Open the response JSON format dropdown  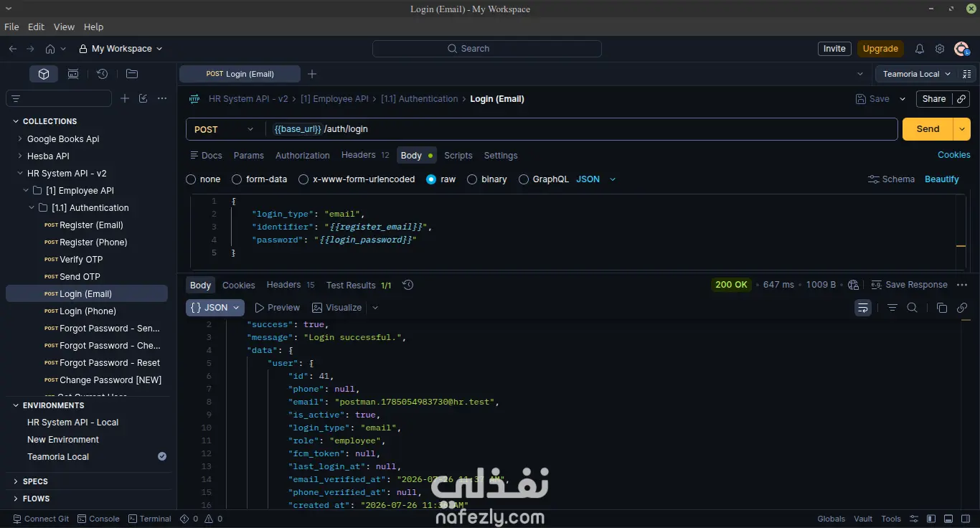pos(215,308)
